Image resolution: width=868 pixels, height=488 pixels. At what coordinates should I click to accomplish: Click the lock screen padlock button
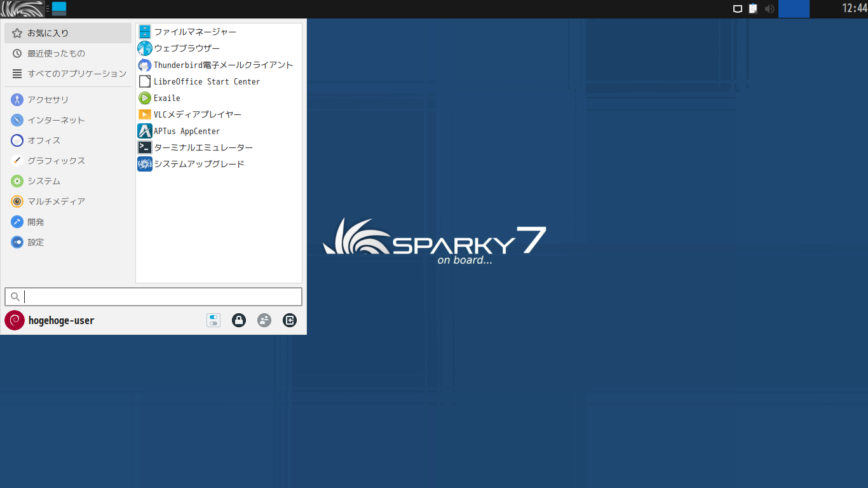click(239, 320)
